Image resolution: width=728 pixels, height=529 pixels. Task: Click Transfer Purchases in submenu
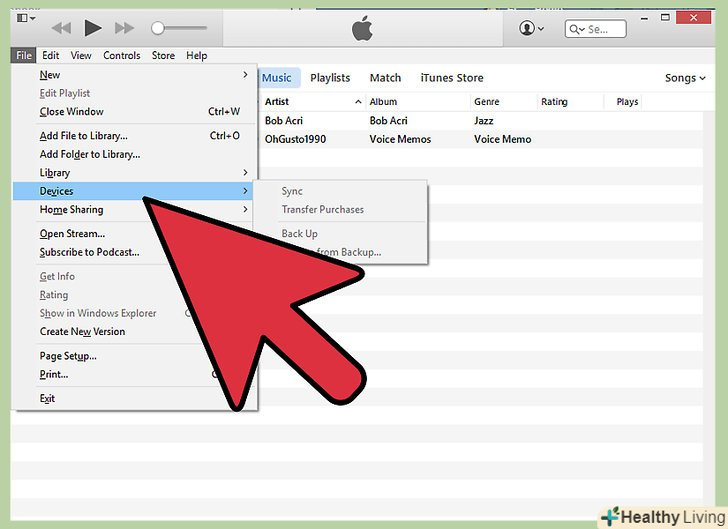coord(323,209)
